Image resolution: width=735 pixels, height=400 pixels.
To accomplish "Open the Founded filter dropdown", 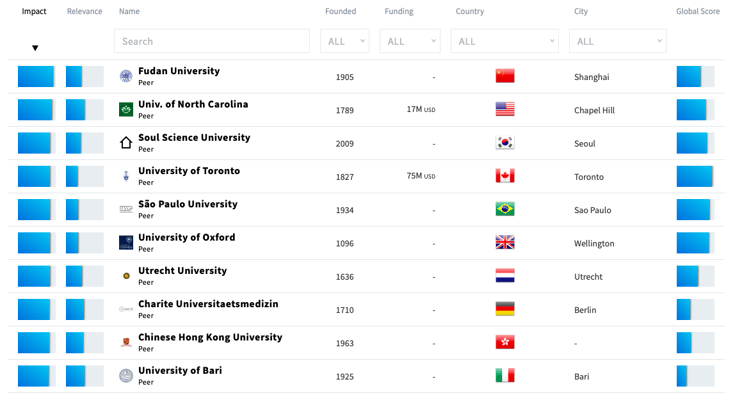I will [345, 41].
